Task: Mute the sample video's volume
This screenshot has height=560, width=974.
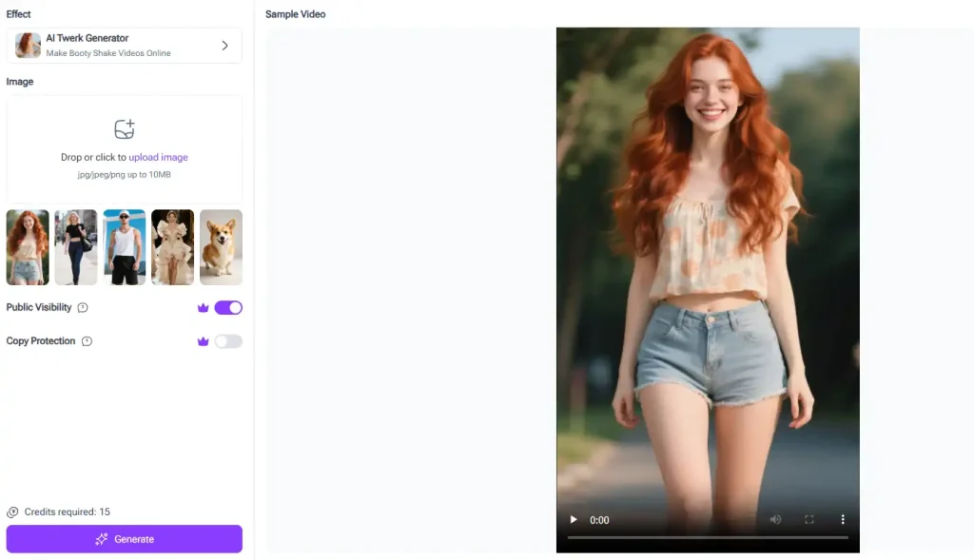Action: [775, 520]
